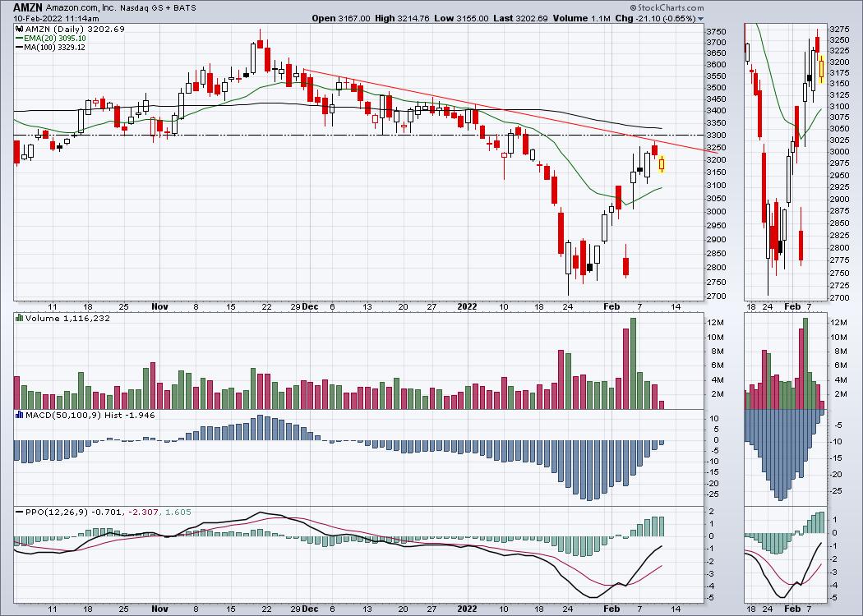Click the yellow-highlighted latest candle in main chart
This screenshot has height=616, width=863.
coord(662,164)
